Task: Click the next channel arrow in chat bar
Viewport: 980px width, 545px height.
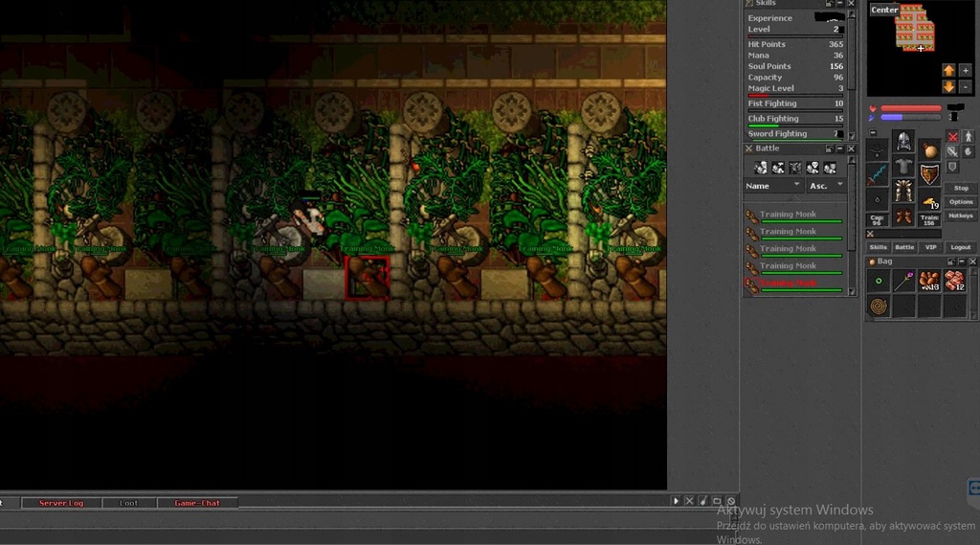Action: pos(676,501)
